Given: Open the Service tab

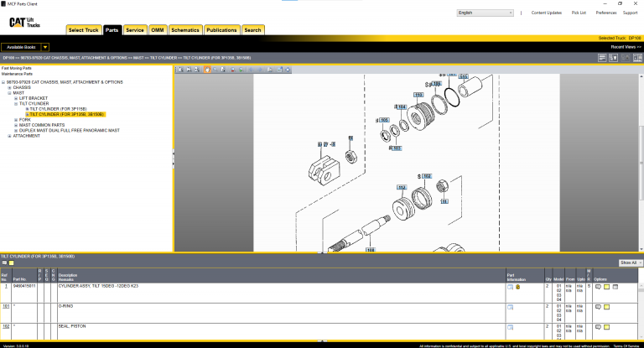Looking at the screenshot, I should click(x=135, y=30).
